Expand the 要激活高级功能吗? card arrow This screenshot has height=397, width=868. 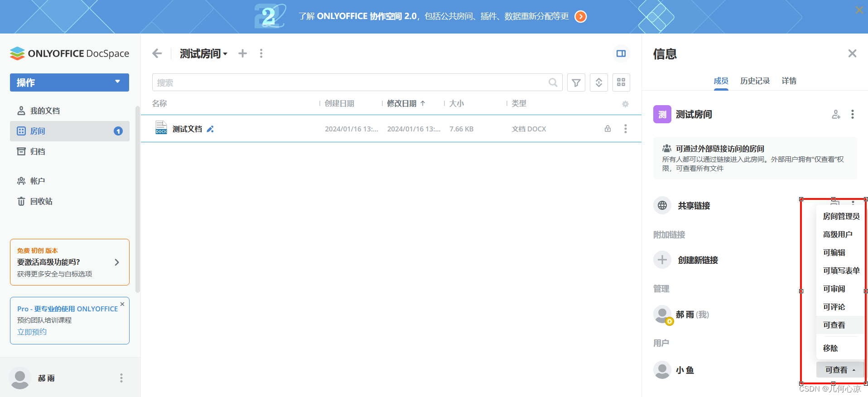pos(117,262)
